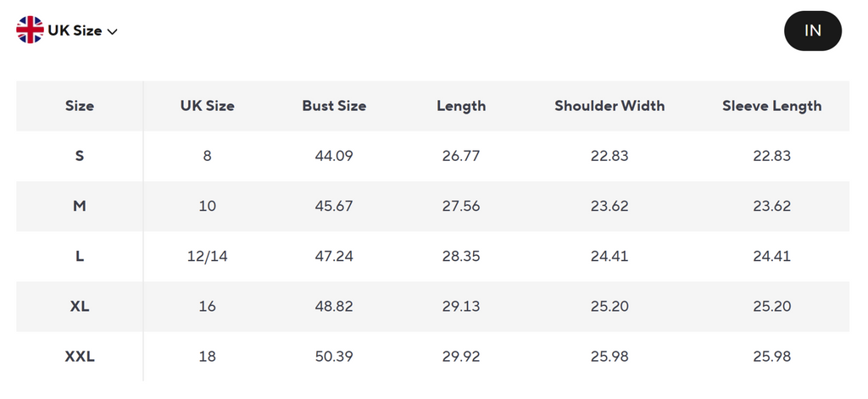Click the Sleeve Length column header

[771, 106]
